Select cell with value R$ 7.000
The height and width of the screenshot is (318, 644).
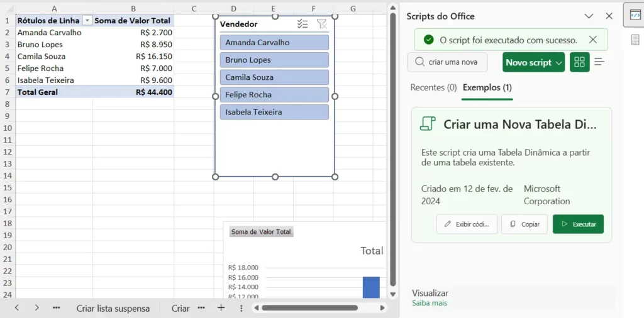[133, 68]
